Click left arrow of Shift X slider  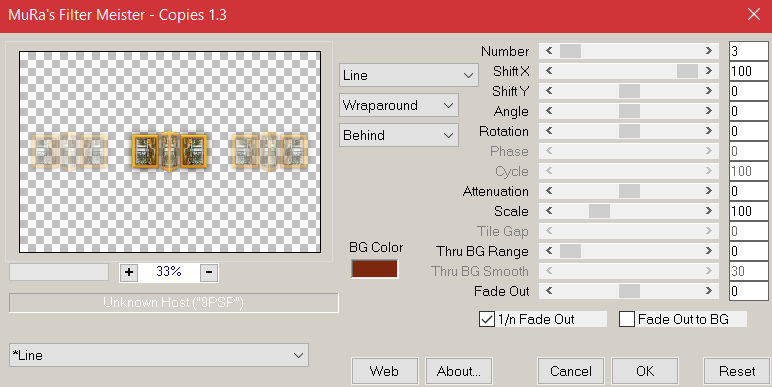click(x=549, y=71)
